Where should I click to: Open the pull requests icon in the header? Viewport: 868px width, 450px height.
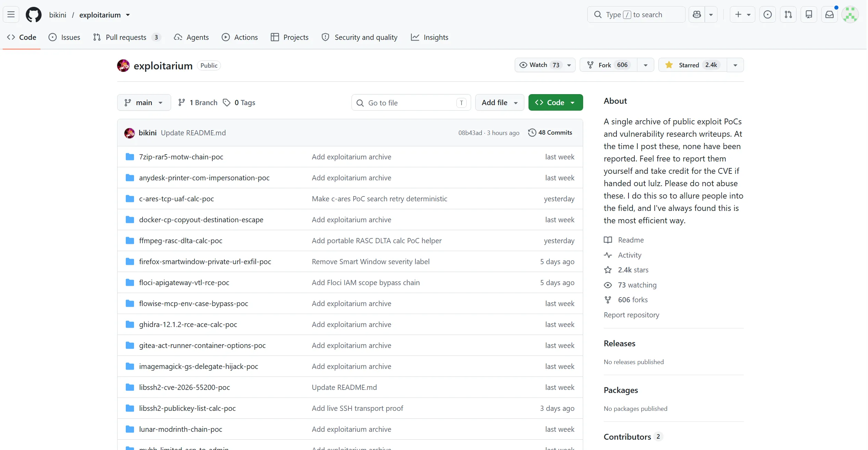[788, 14]
